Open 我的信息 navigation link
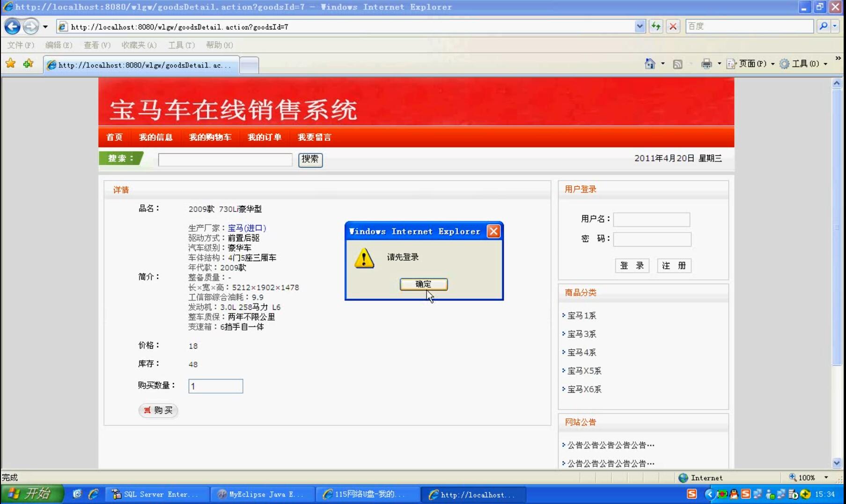846x504 pixels. (156, 137)
